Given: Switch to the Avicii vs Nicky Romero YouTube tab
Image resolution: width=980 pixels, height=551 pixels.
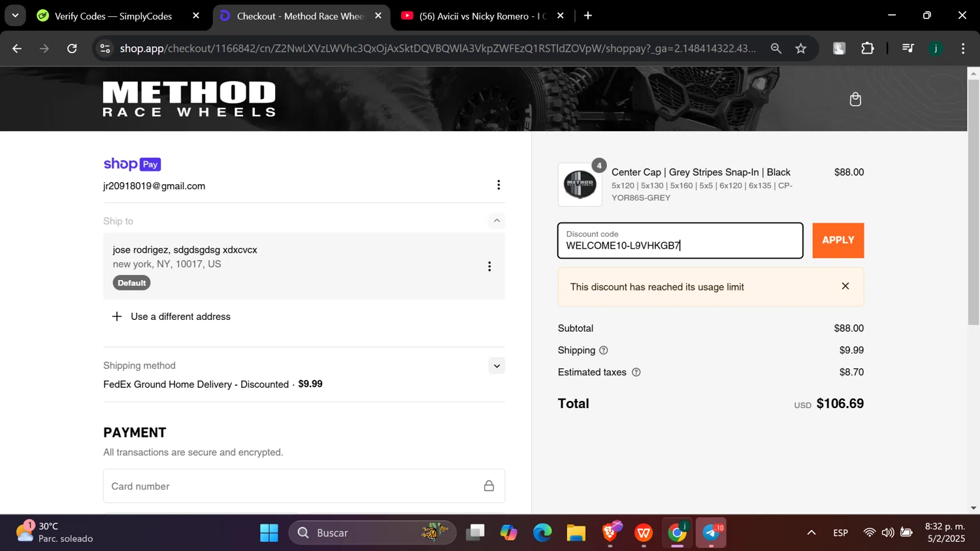Looking at the screenshot, I should click(x=482, y=16).
